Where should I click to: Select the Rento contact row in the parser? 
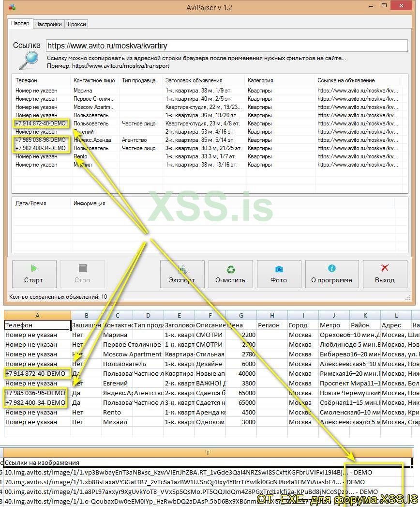207,156
